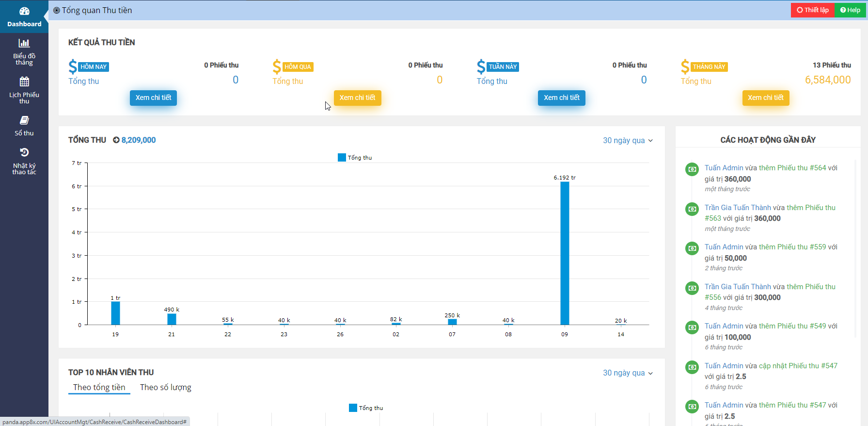Click Xem chi tiết under Hôm nay
This screenshot has width=868, height=426.
153,98
